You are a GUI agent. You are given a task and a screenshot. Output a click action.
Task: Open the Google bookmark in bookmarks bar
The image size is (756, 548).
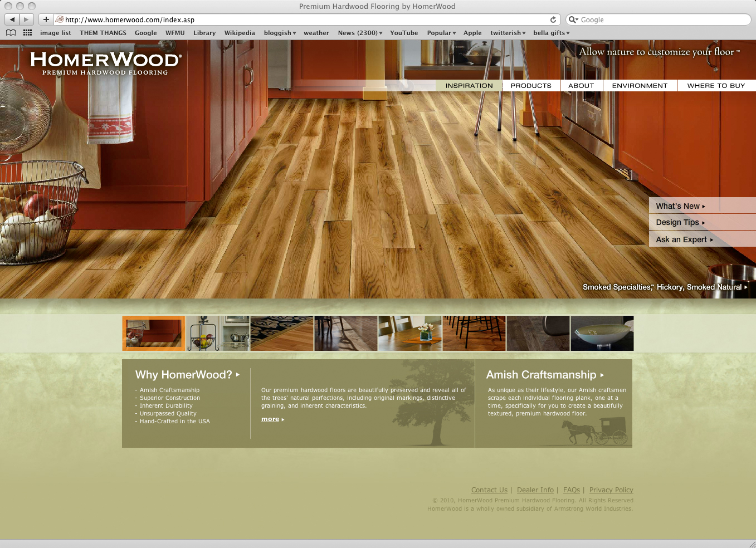coord(146,33)
